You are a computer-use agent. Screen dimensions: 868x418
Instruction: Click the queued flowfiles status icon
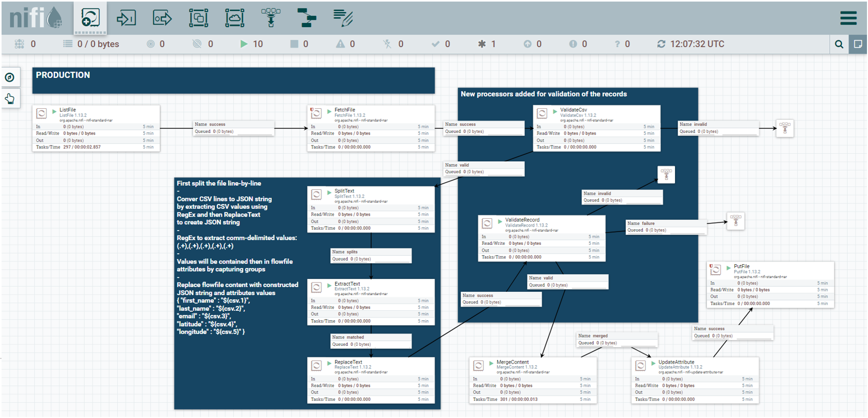[67, 44]
